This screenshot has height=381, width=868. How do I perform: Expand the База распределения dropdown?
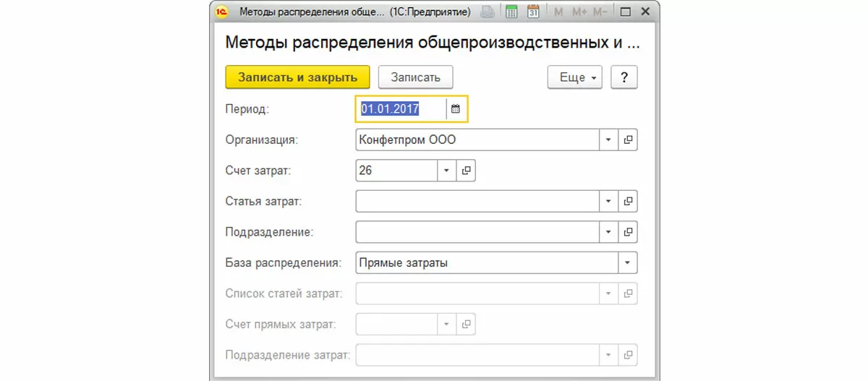tap(627, 263)
